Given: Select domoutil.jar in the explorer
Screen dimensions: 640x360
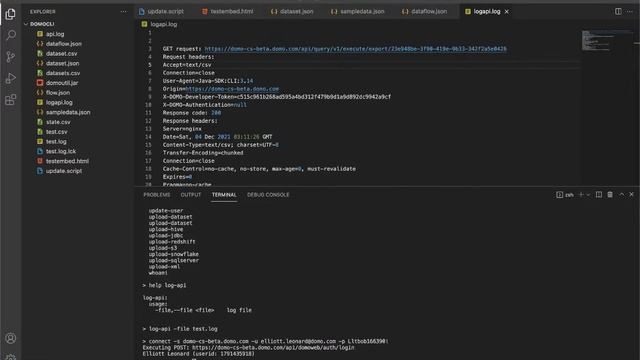Looking at the screenshot, I should [62, 83].
